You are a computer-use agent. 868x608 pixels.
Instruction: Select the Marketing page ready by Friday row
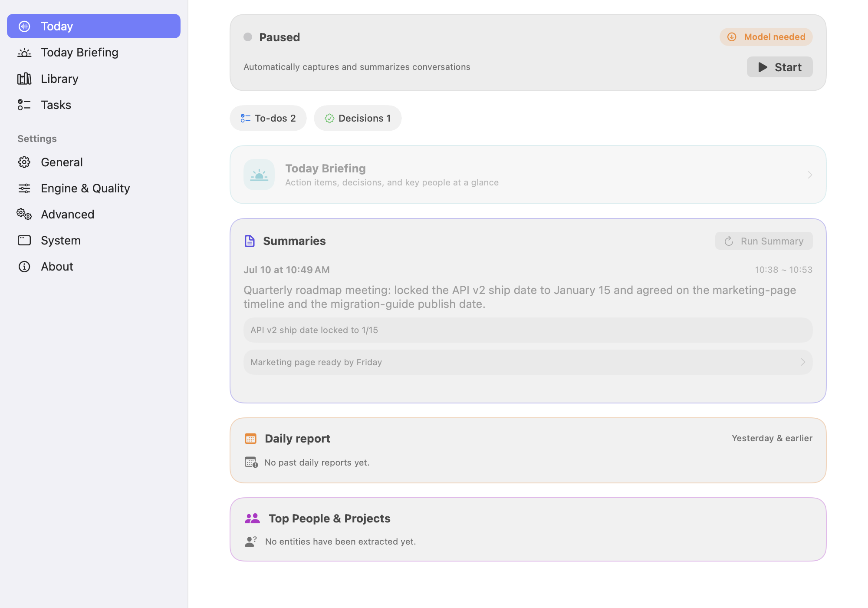[x=528, y=362]
